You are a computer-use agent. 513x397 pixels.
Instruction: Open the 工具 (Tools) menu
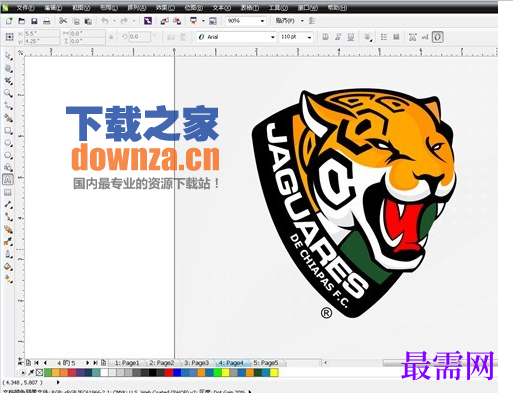(x=278, y=7)
